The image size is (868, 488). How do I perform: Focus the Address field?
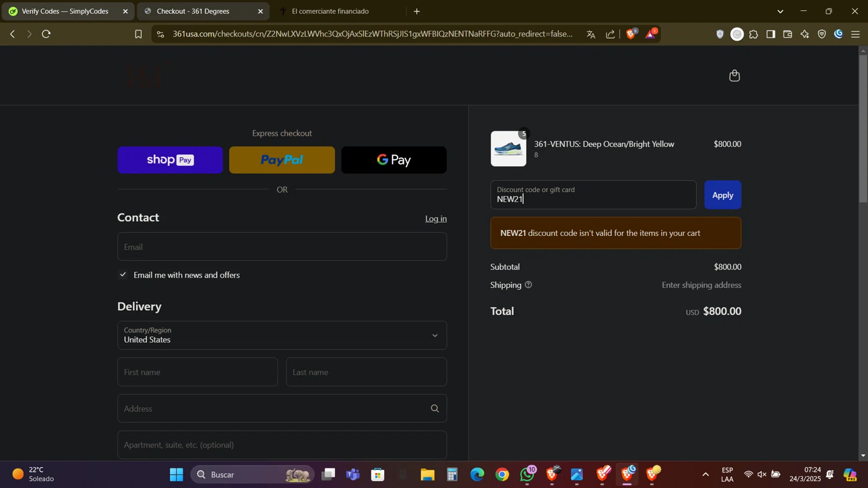tap(282, 409)
